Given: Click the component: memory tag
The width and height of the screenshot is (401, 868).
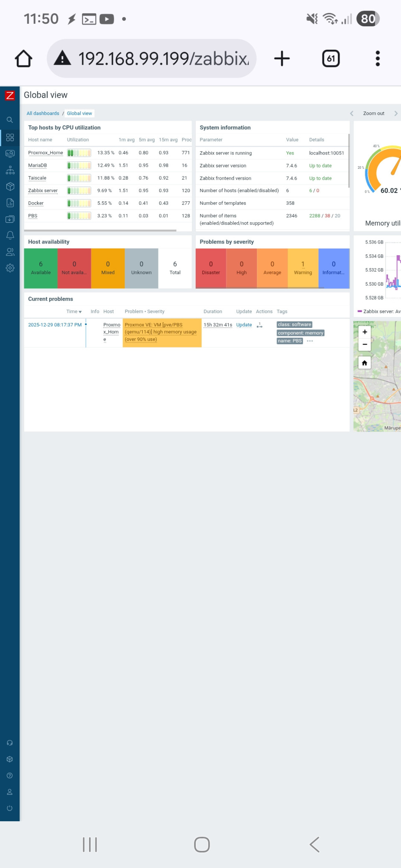Looking at the screenshot, I should (301, 333).
